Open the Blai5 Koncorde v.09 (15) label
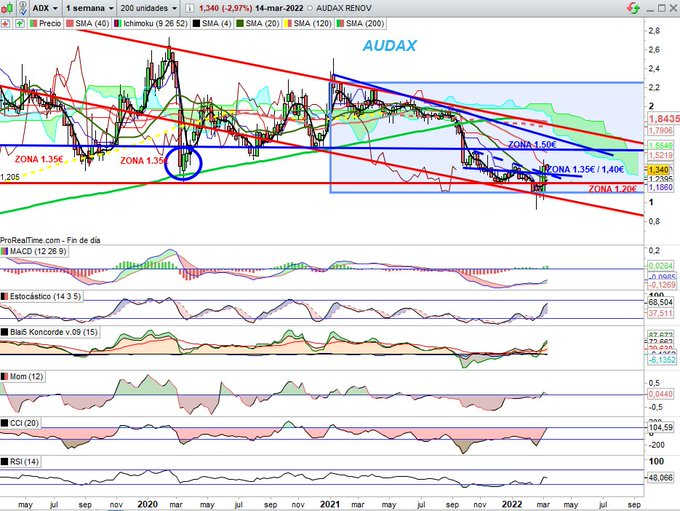Viewport: 680px width, 511px height. coord(54,332)
